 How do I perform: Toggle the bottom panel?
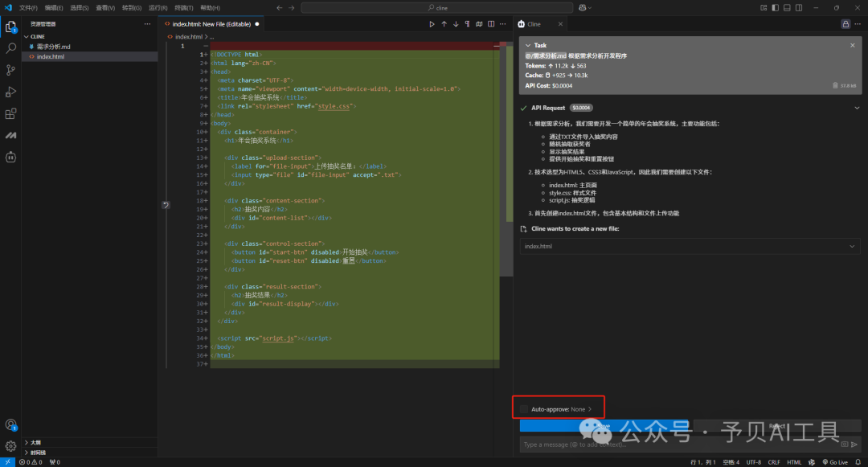[x=787, y=8]
